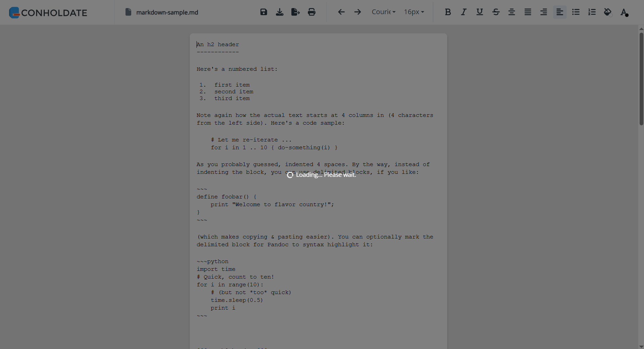The width and height of the screenshot is (644, 349).
Task: Click the 'time.sleep(0.5)' line
Action: [x=237, y=300]
